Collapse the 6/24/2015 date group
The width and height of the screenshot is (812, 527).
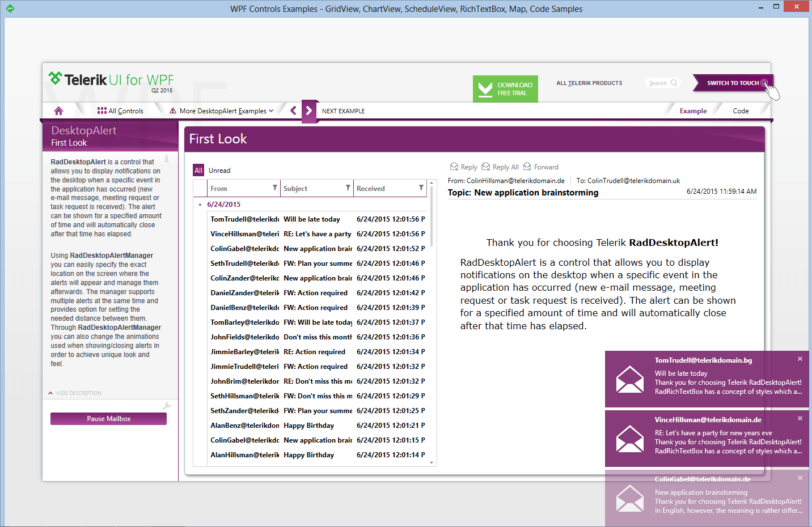tap(200, 205)
